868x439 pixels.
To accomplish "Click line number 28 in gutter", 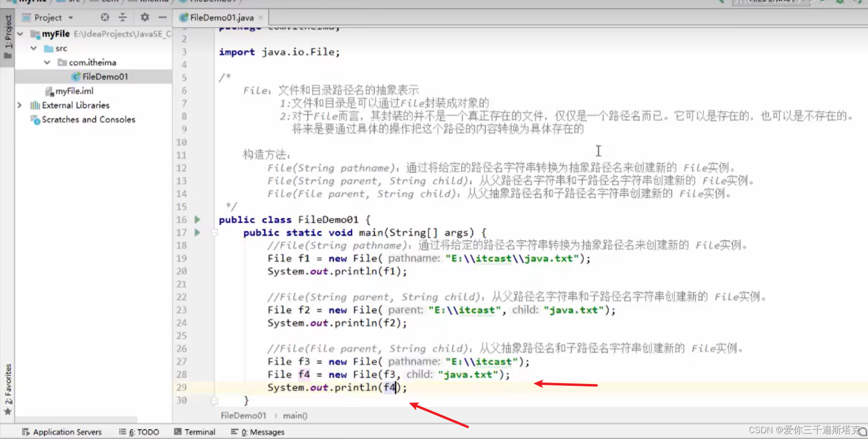I will [x=182, y=374].
